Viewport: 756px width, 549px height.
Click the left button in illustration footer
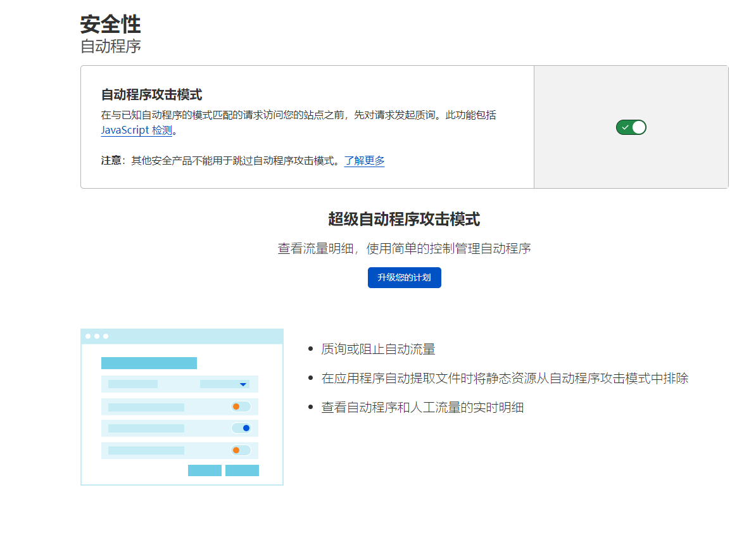coord(205,470)
